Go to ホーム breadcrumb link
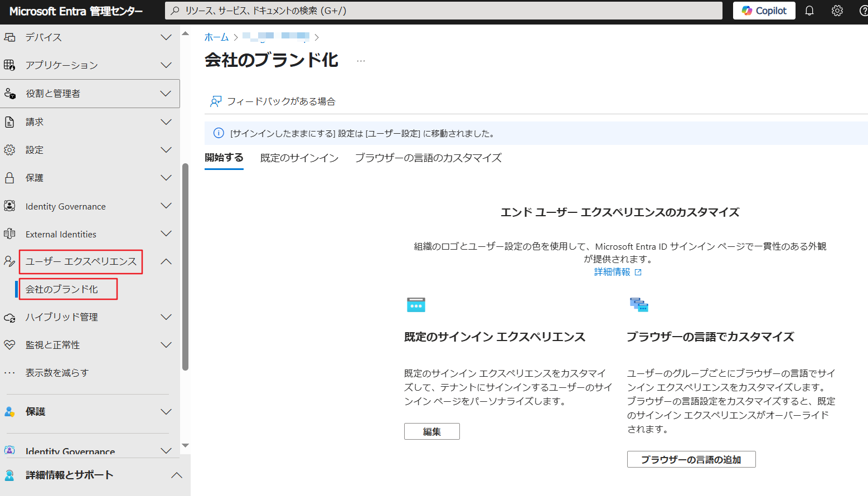Screen dimensions: 868x496 (216, 37)
